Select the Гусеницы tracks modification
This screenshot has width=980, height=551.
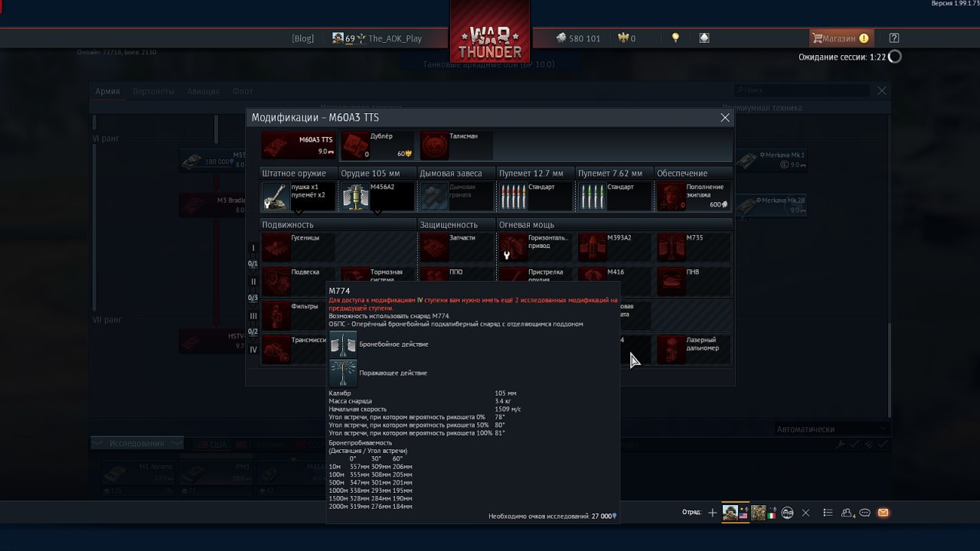pos(299,247)
